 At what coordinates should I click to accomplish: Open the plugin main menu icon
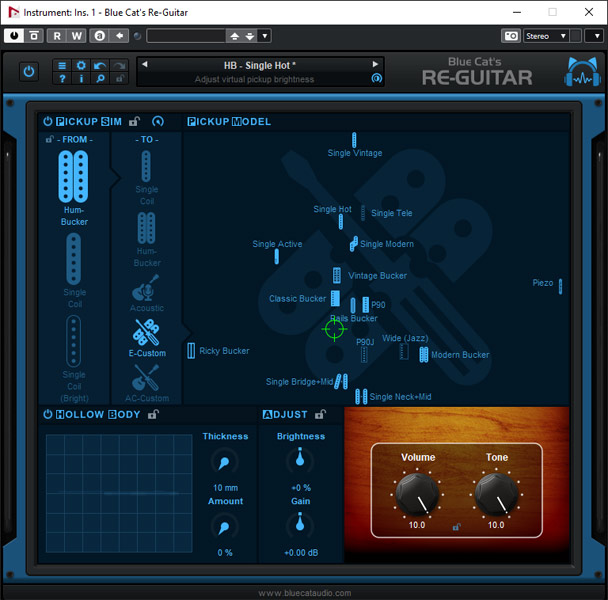(62, 65)
